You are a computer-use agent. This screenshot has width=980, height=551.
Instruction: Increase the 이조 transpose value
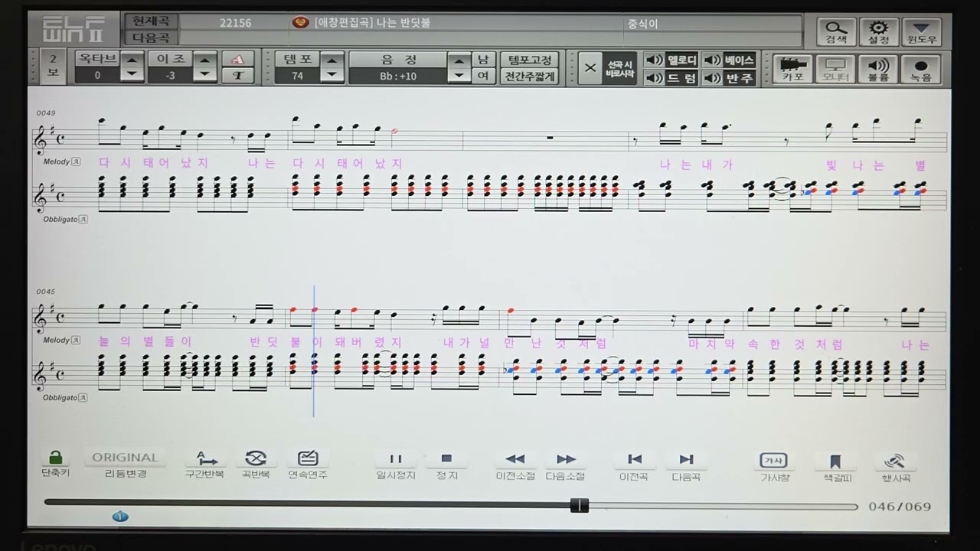click(x=205, y=59)
